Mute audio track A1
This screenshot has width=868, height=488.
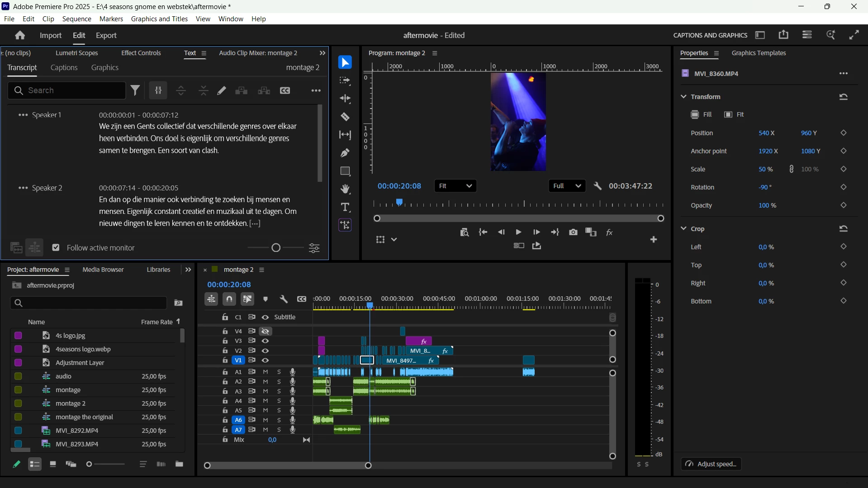click(266, 372)
